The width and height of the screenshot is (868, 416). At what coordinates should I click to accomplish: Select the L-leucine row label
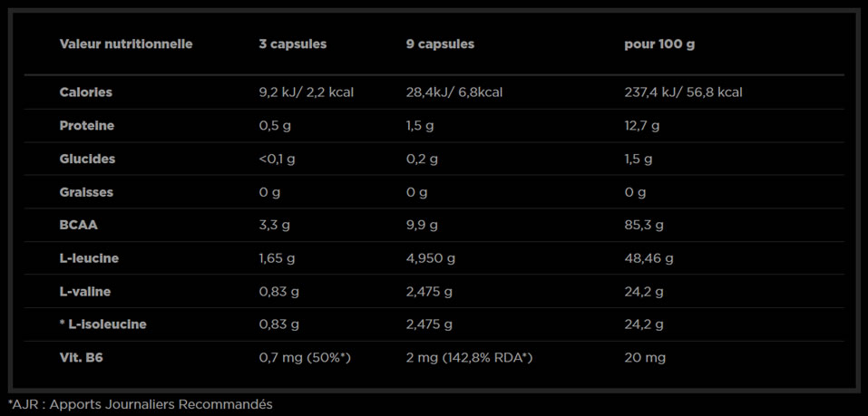[x=89, y=258]
